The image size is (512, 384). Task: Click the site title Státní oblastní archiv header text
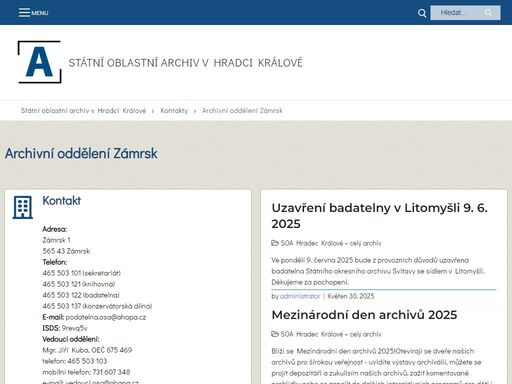point(186,63)
